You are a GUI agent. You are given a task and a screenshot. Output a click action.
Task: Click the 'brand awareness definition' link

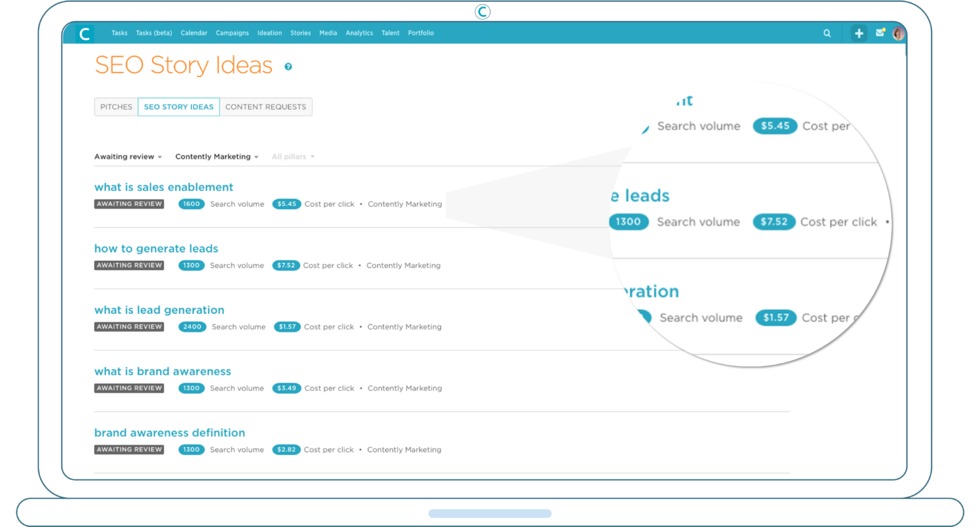[x=169, y=433]
